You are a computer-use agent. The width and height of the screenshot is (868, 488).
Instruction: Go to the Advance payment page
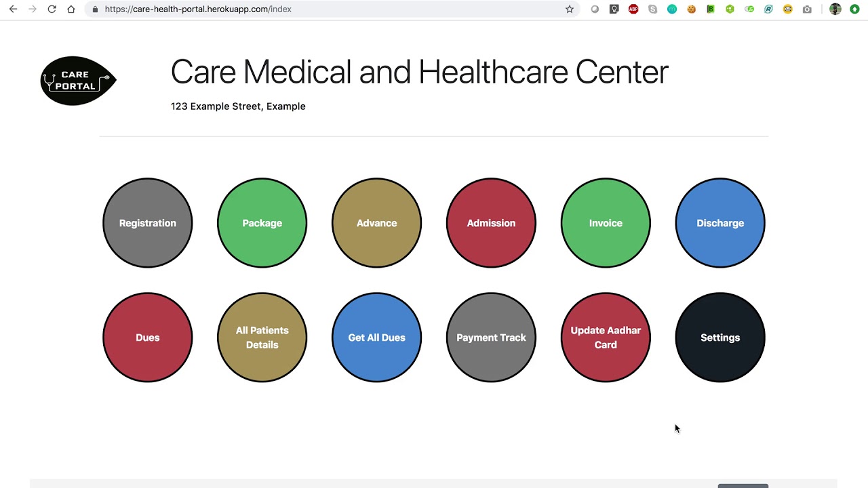coord(376,223)
